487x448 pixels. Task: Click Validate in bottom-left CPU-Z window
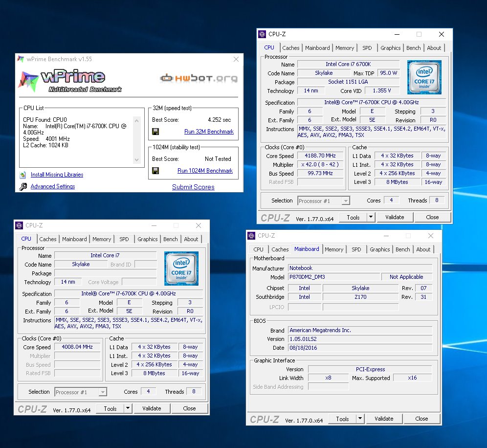click(x=152, y=408)
